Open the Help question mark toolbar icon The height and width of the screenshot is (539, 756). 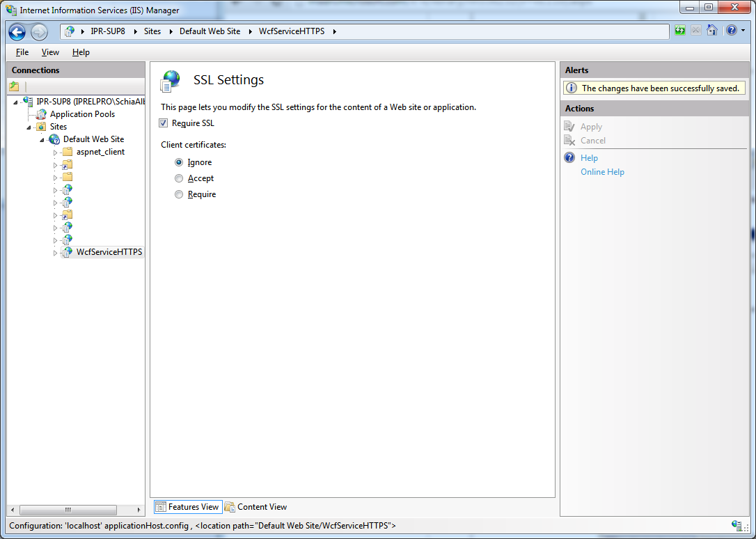(732, 31)
